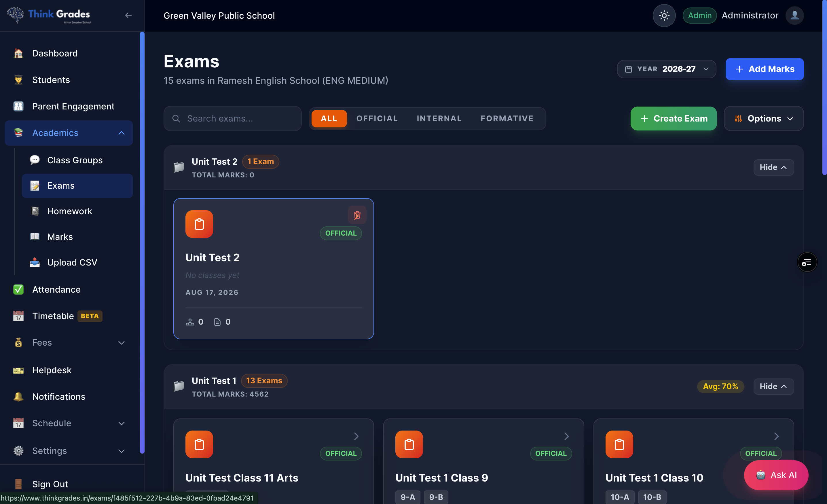Click the Dashboard house icon
Screen dimensions: 827x504
click(18, 53)
